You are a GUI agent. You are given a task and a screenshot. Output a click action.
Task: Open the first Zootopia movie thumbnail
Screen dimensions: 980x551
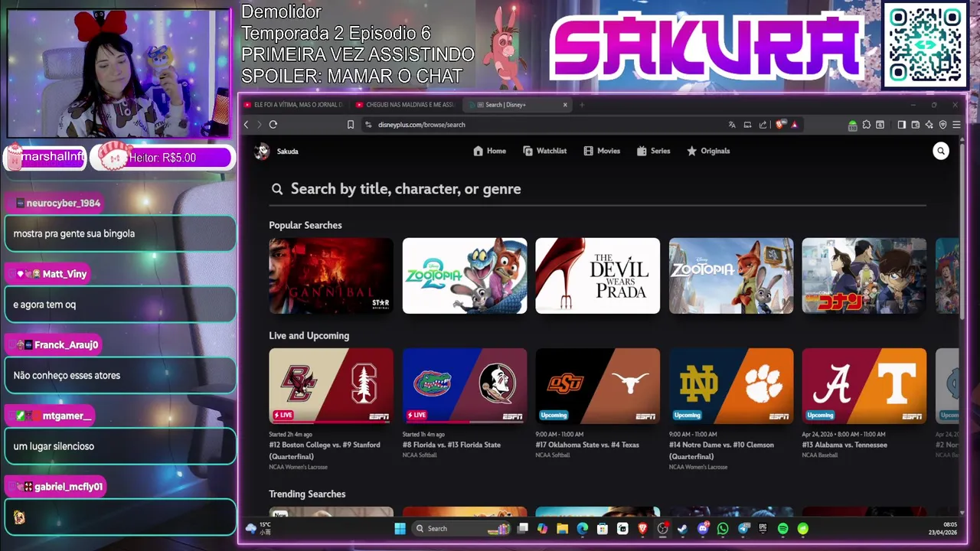point(731,275)
